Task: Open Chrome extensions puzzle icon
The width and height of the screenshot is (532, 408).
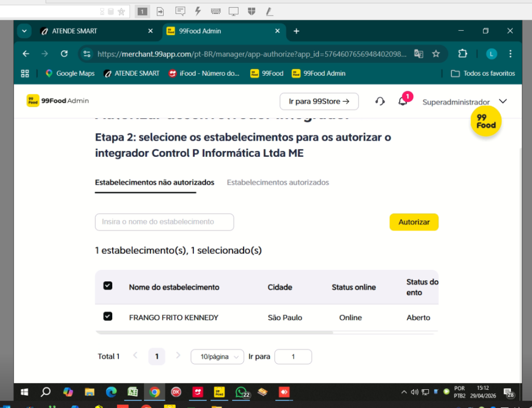Action: coord(462,53)
